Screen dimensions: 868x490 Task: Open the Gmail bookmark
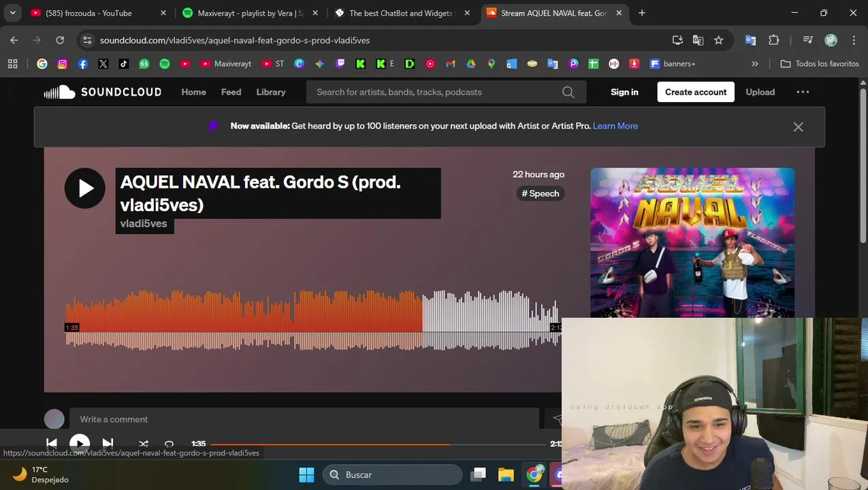pyautogui.click(x=450, y=63)
